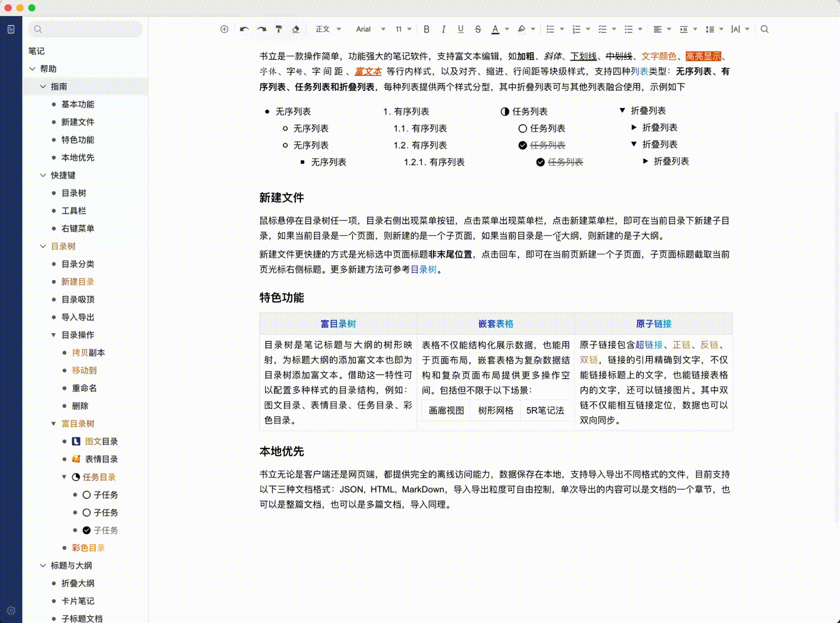Collapse the 标题与大纲 section chevron
Viewport: 840px width, 623px height.
[43, 565]
